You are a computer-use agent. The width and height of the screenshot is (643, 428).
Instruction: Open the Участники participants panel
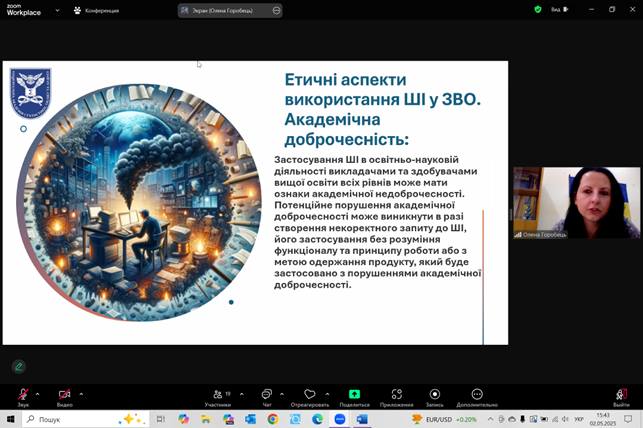pyautogui.click(x=217, y=395)
